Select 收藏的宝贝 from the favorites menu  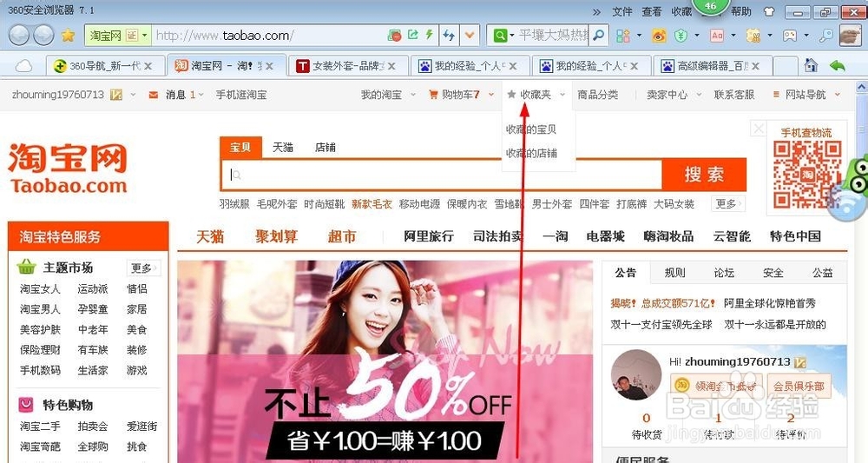[531, 129]
